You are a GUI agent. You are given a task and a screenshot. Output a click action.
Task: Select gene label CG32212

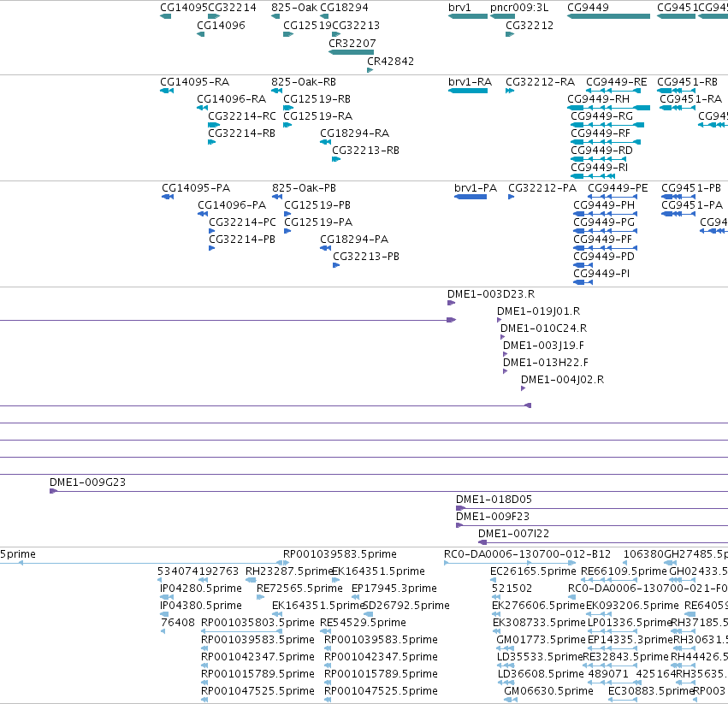click(530, 25)
